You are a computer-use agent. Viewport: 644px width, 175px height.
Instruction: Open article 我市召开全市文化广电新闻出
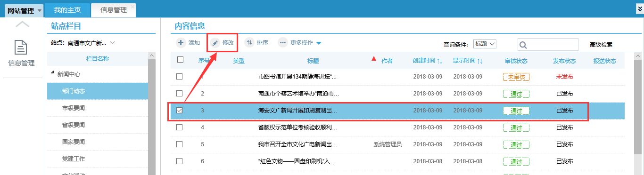pyautogui.click(x=297, y=144)
